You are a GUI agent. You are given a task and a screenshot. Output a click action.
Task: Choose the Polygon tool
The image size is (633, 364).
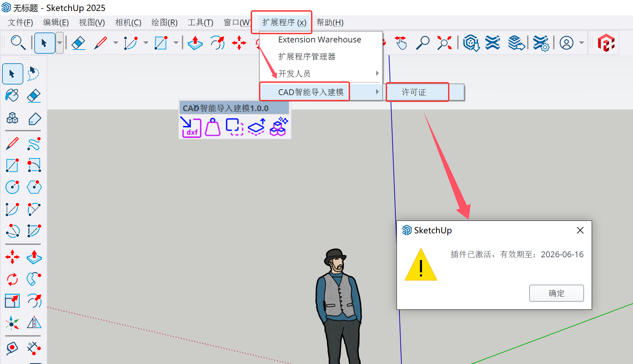click(x=34, y=187)
